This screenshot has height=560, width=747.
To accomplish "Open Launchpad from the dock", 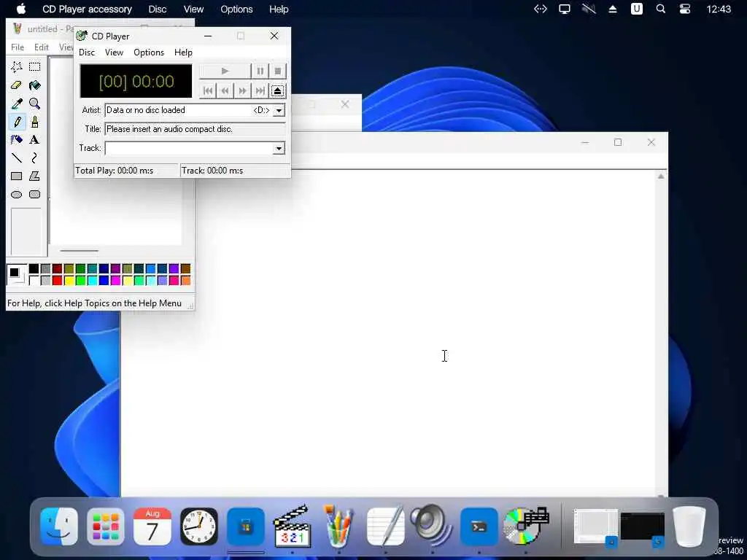I will (x=106, y=526).
